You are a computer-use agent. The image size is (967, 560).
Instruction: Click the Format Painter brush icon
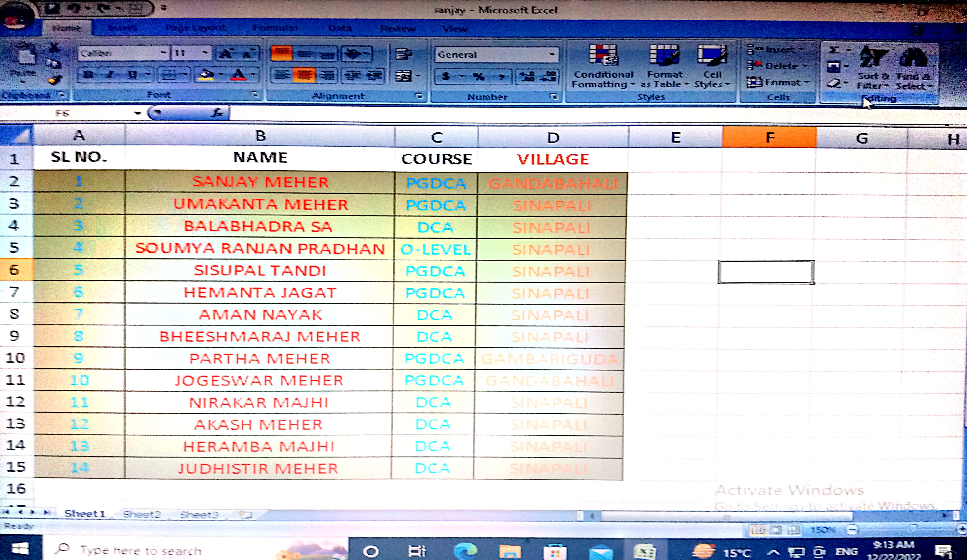pyautogui.click(x=55, y=80)
